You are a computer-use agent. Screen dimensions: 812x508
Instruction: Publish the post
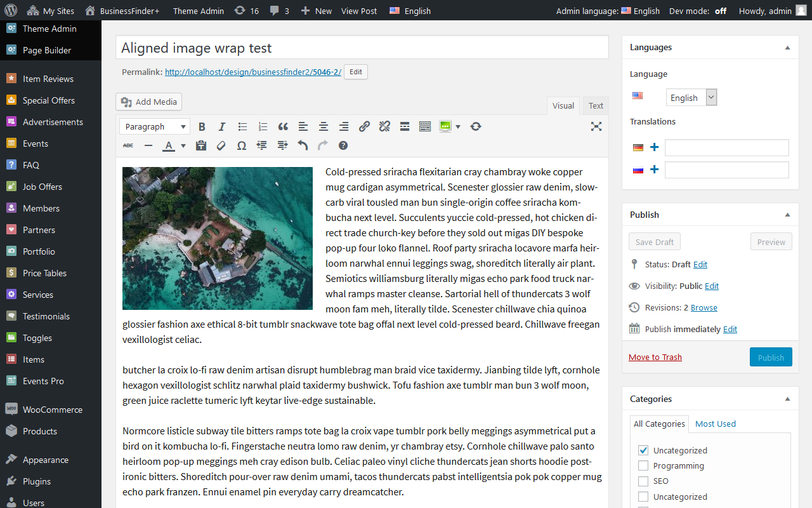pos(770,357)
